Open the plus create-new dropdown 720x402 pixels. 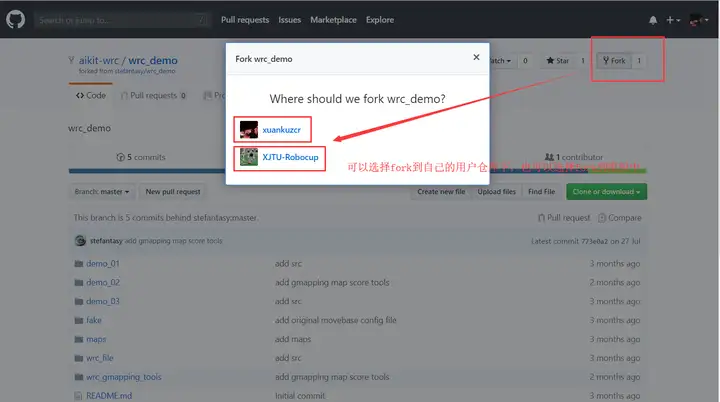(673, 20)
